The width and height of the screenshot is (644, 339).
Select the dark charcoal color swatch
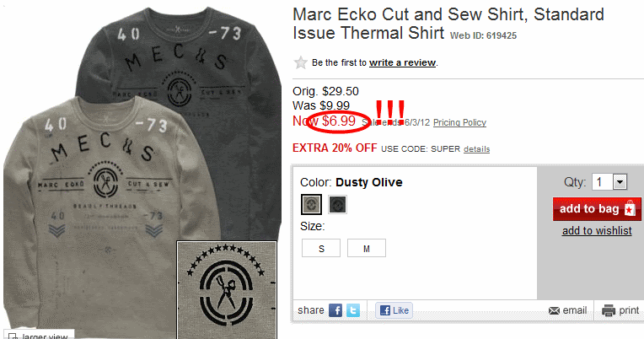338,204
